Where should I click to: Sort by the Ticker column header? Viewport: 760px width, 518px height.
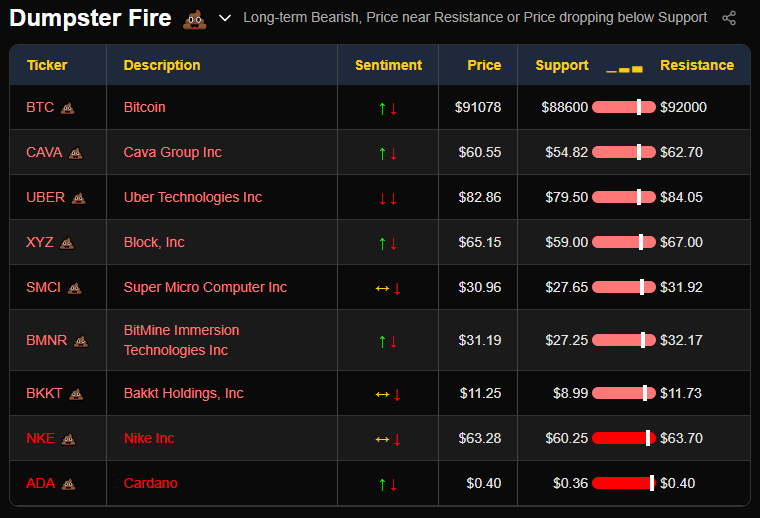point(47,65)
